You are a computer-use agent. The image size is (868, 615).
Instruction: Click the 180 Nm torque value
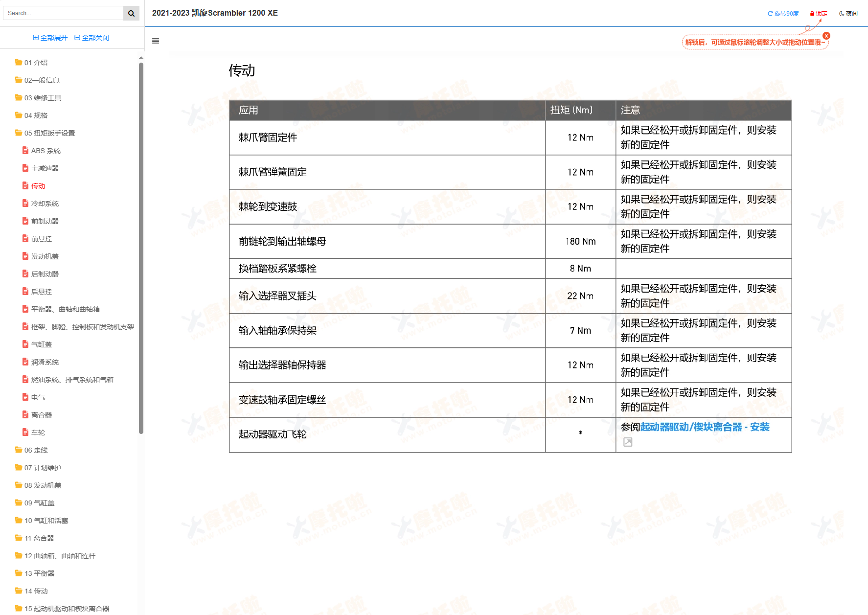click(581, 242)
